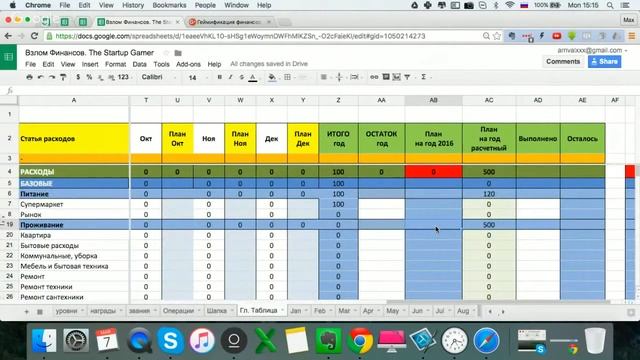Open vertical align options

[339, 77]
